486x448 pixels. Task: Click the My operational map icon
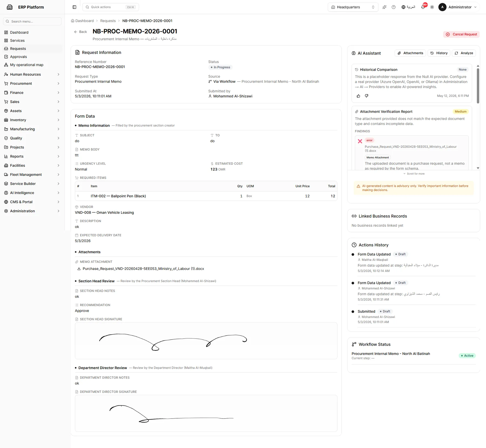[6, 65]
